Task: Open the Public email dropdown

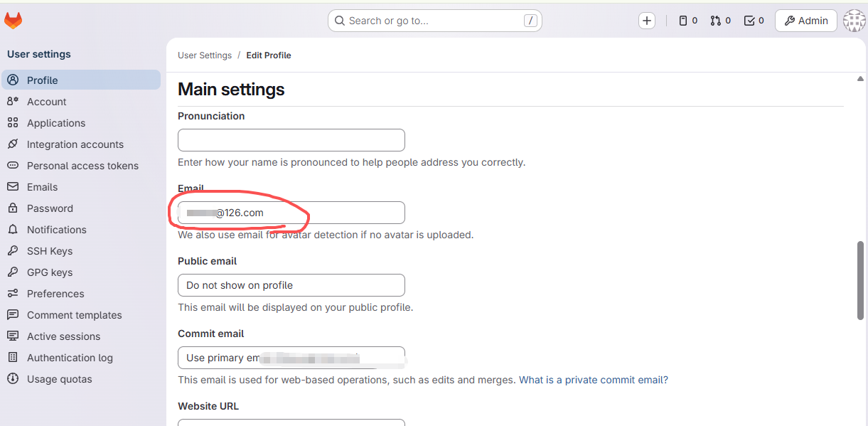Action: tap(291, 285)
